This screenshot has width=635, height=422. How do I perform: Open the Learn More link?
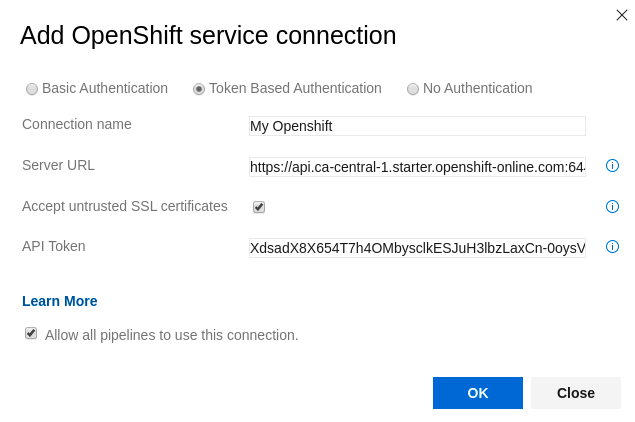(x=60, y=301)
